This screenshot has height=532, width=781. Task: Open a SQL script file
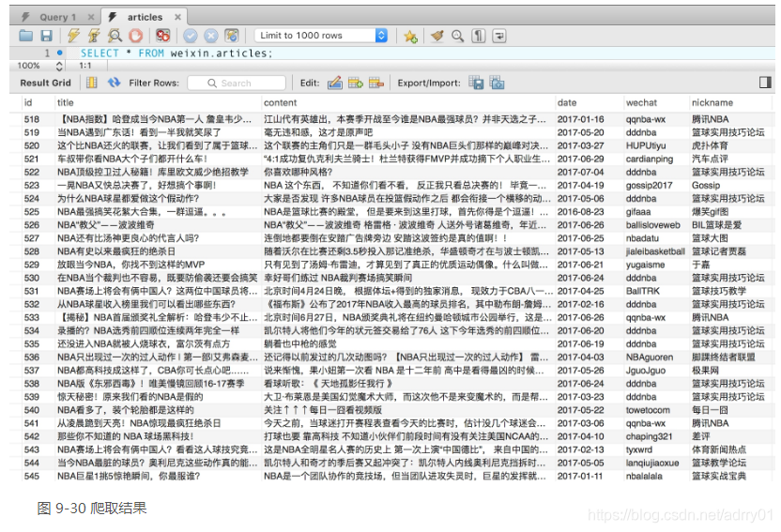point(26,36)
